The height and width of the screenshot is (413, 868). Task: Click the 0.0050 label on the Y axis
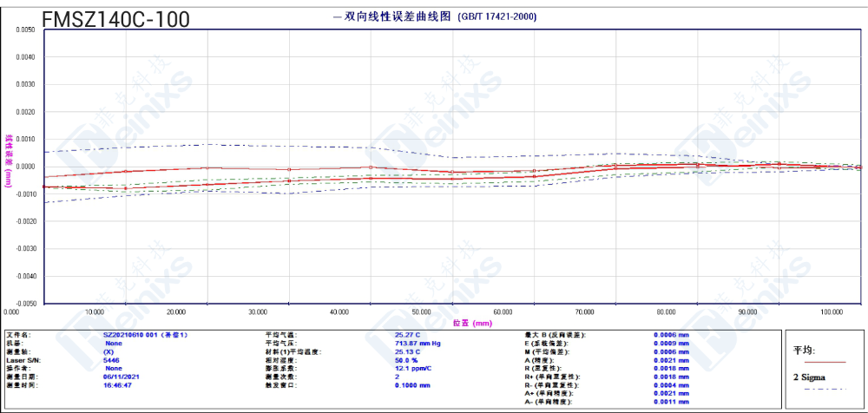coord(26,29)
